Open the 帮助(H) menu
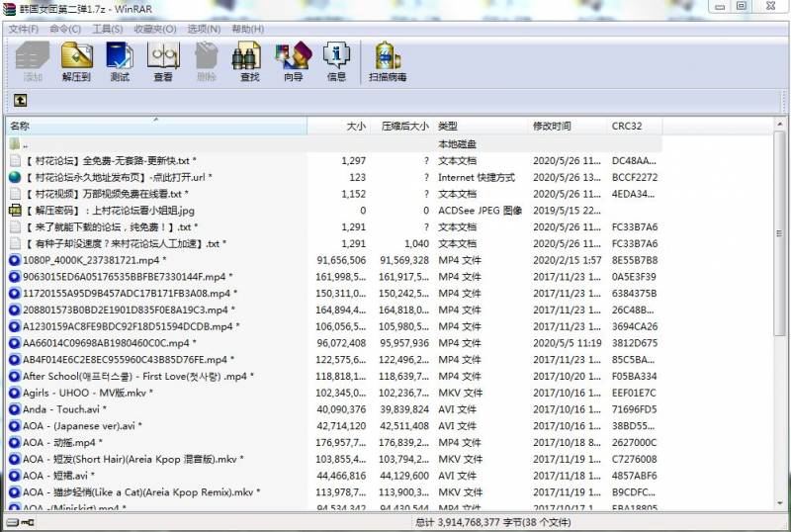Viewport: 791px width, 532px height. [x=248, y=29]
